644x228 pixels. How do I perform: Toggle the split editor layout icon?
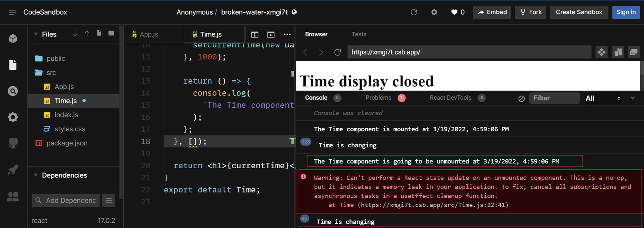255,34
